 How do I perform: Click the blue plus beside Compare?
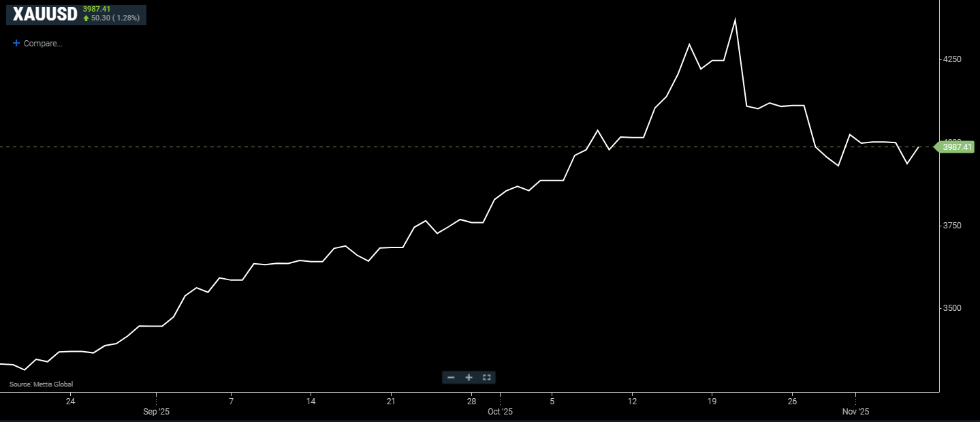[x=16, y=43]
